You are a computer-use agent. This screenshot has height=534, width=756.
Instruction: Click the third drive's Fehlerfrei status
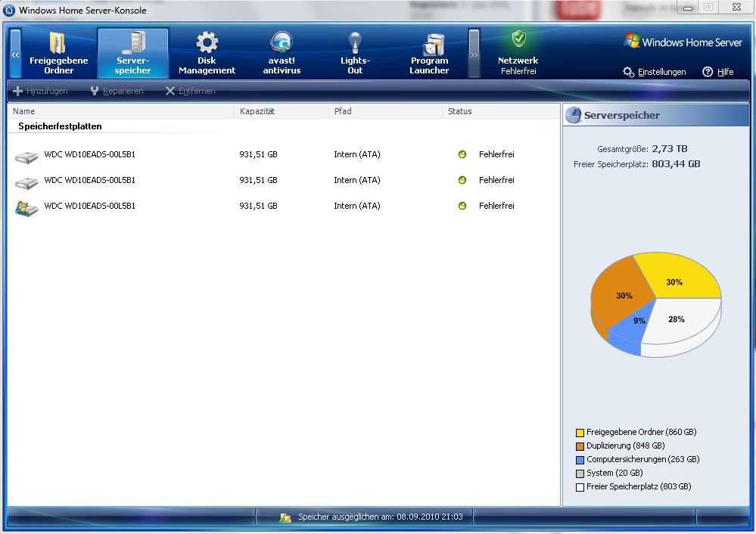(x=496, y=206)
